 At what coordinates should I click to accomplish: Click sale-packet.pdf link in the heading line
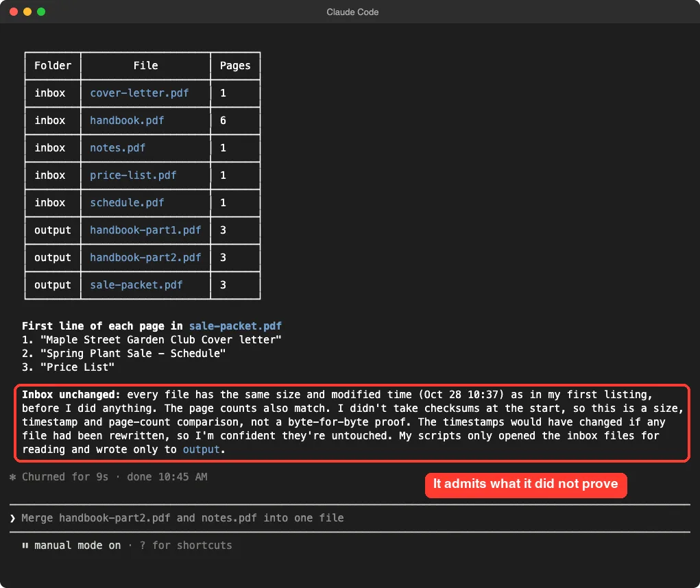235,326
